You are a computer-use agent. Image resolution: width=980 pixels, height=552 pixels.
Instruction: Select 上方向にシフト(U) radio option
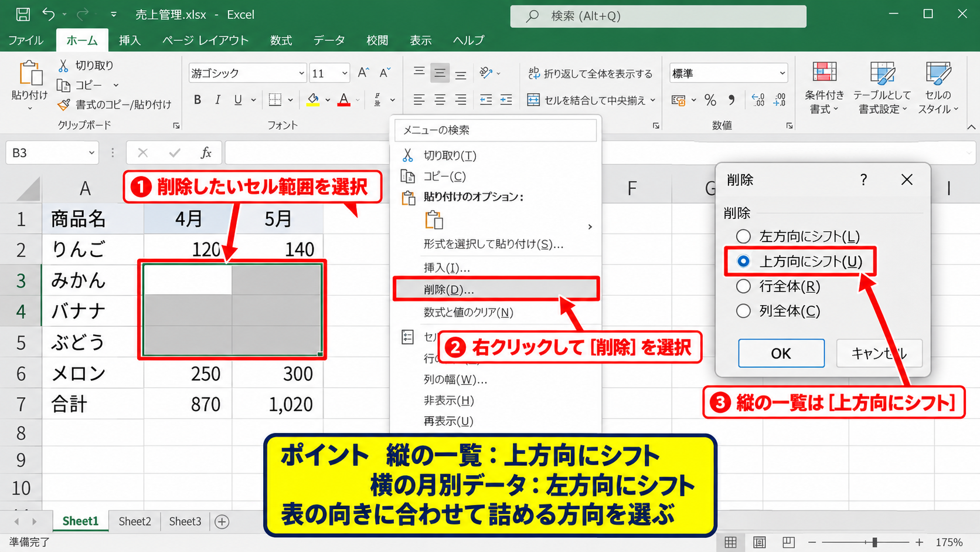coord(743,261)
